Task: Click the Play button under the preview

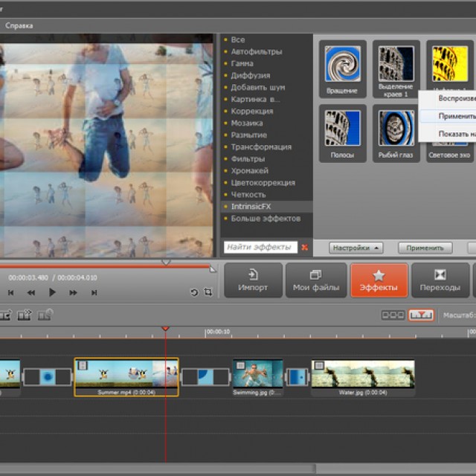Action: 52,292
